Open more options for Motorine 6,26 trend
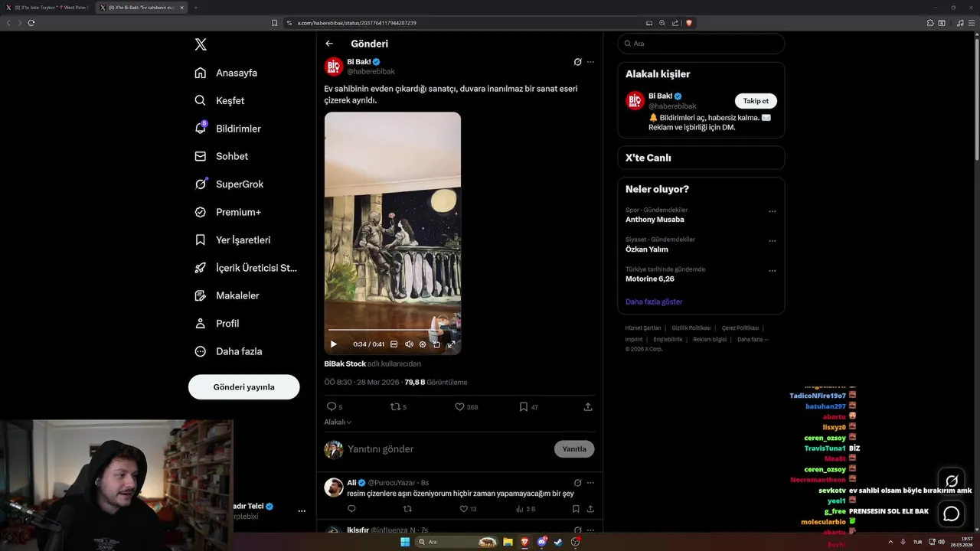 (773, 270)
